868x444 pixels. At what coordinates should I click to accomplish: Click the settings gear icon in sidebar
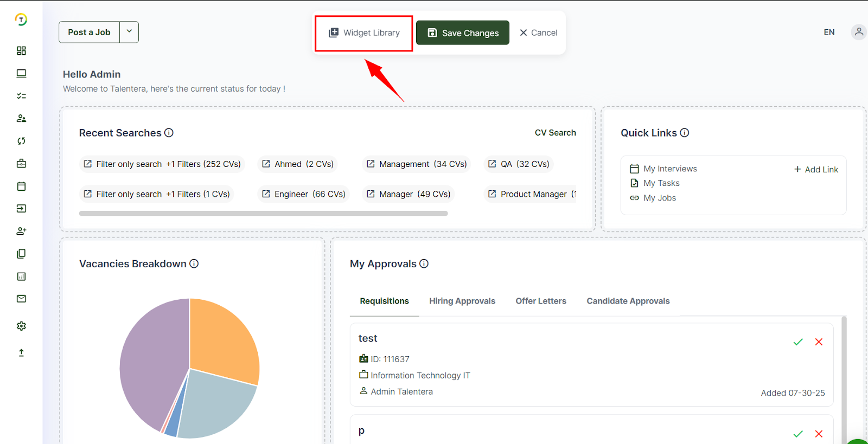pyautogui.click(x=21, y=326)
